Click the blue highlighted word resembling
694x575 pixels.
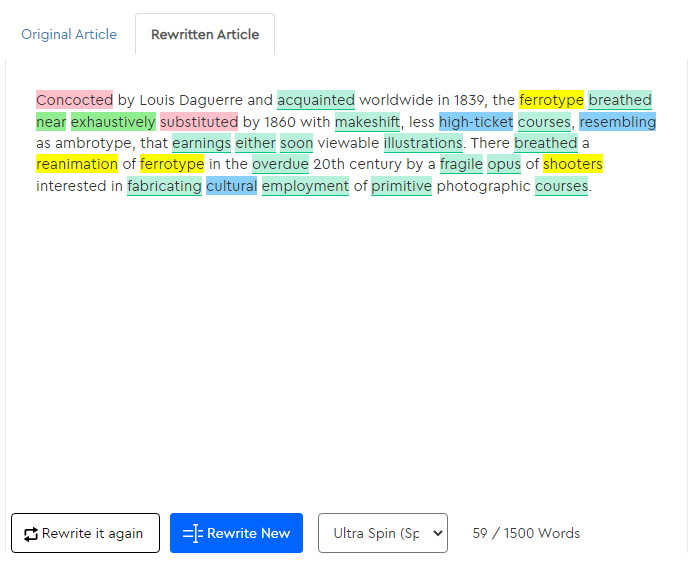[x=617, y=122]
